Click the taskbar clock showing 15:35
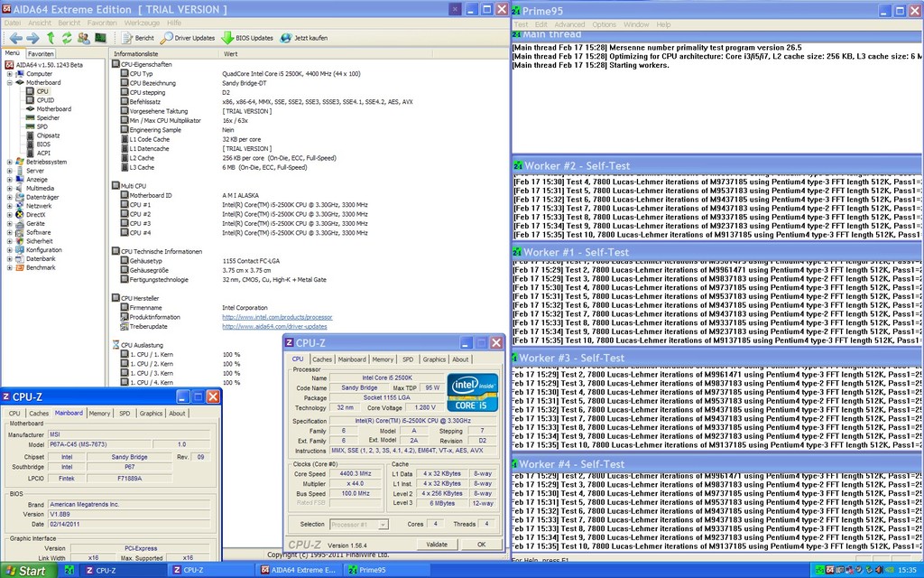Screen dimensions: 924x578 [908, 571]
